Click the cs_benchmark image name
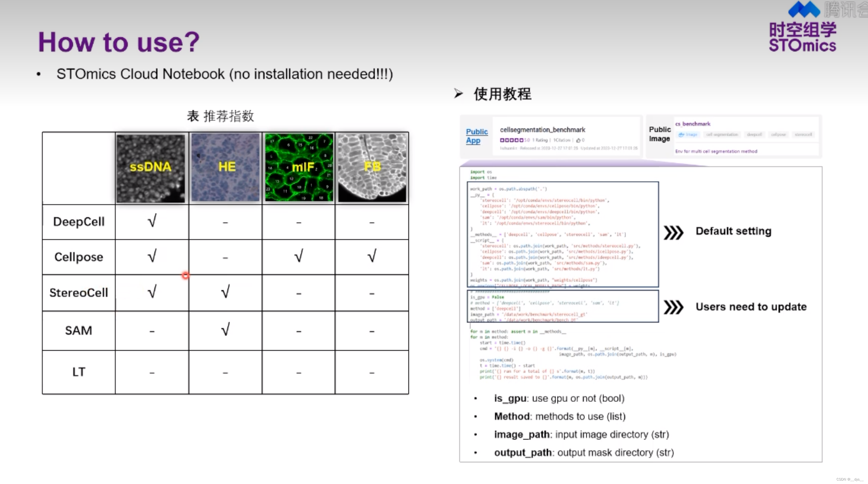 click(692, 124)
